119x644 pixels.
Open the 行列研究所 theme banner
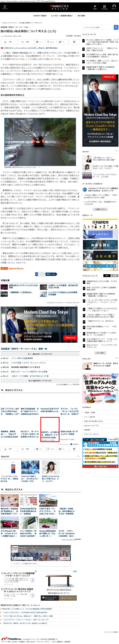[x=100, y=223]
